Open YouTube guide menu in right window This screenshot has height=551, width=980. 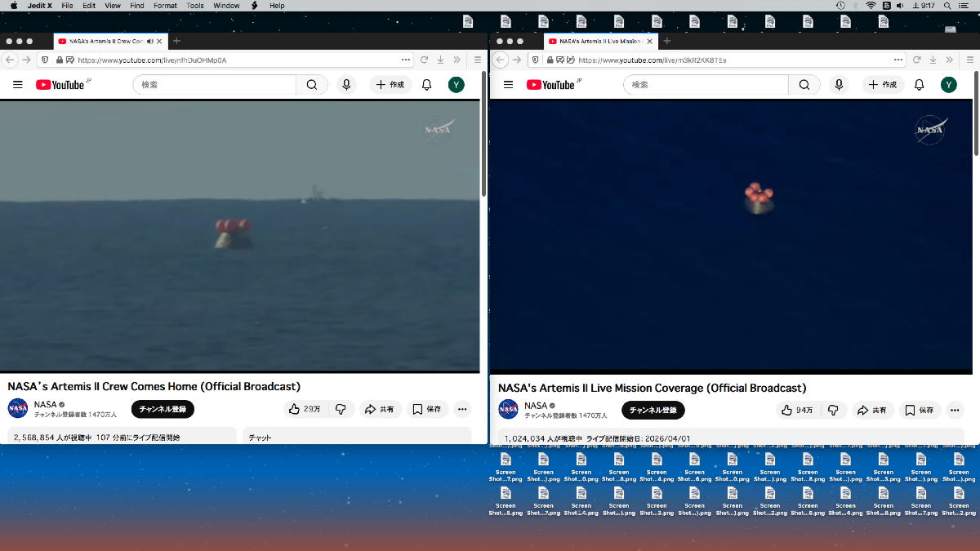tap(508, 85)
